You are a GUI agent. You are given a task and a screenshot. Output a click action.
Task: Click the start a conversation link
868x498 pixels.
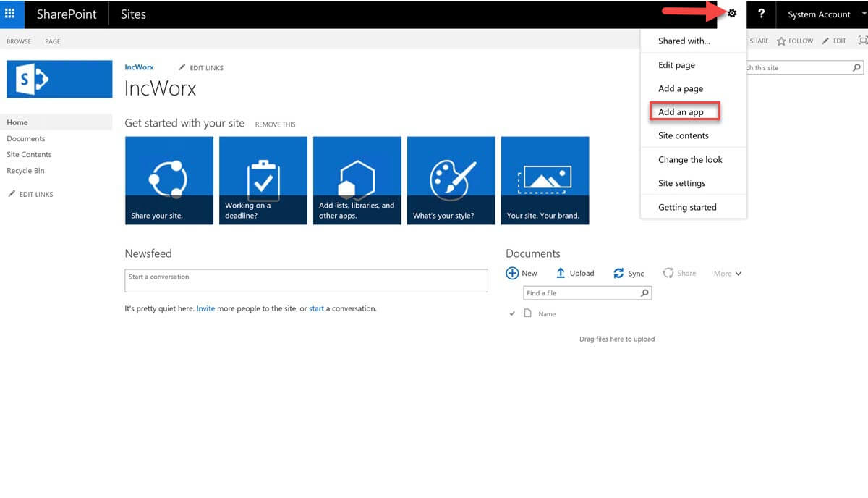[x=316, y=308]
